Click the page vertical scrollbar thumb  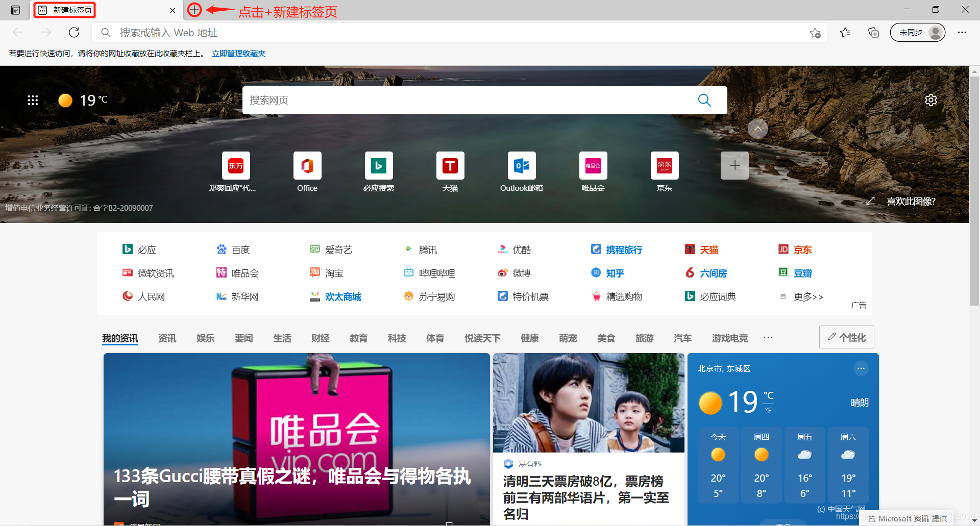click(x=974, y=191)
